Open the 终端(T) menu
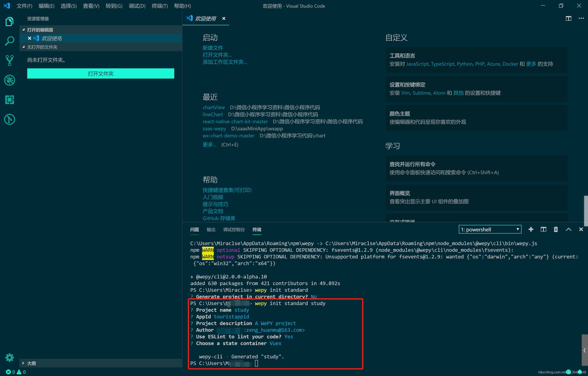 [160, 6]
